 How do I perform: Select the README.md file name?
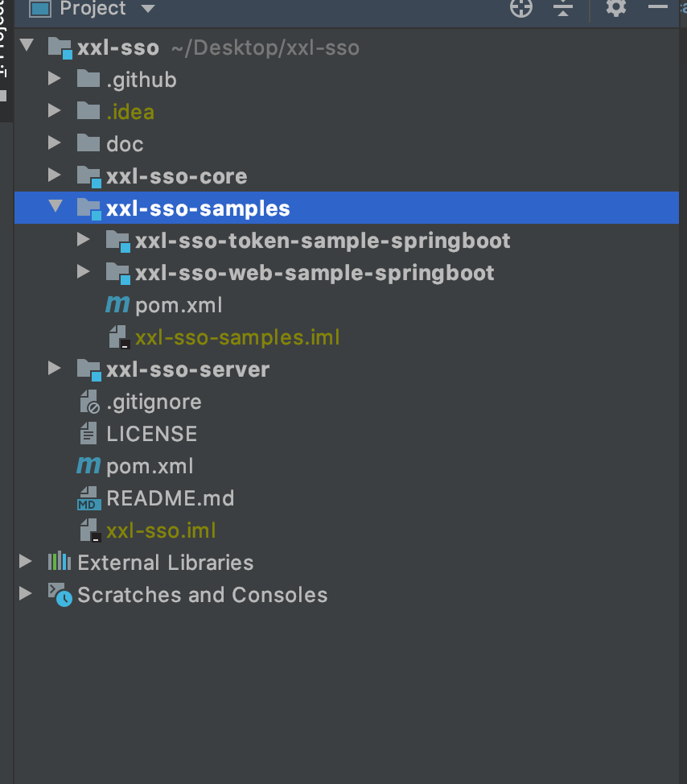[171, 498]
